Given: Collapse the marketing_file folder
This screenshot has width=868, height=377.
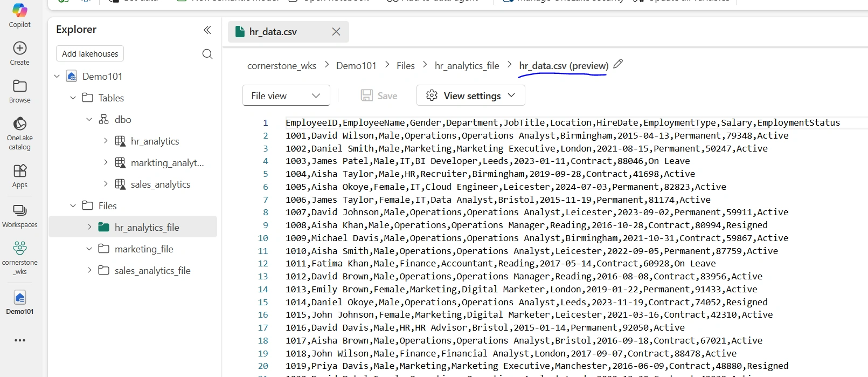Looking at the screenshot, I should click(x=89, y=249).
